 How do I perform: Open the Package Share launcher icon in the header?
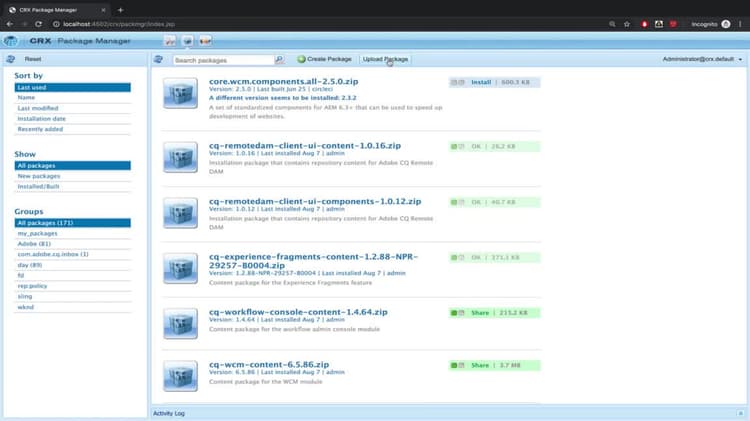[205, 41]
